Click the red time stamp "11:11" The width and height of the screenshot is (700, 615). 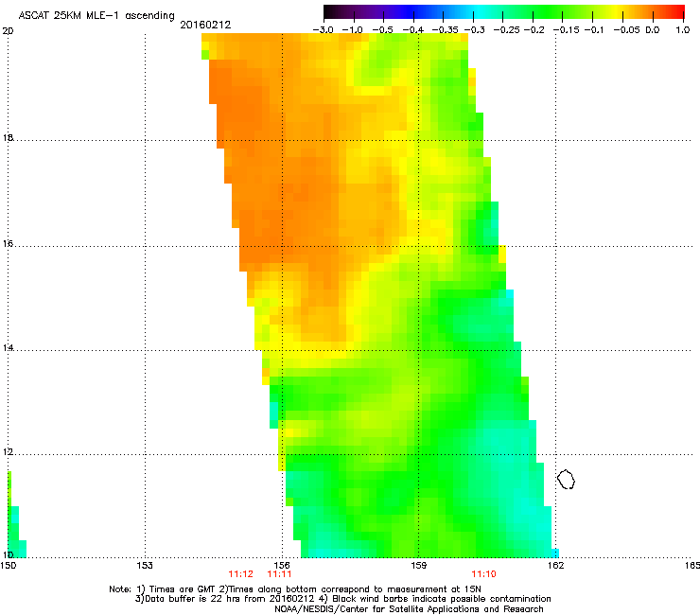(279, 574)
